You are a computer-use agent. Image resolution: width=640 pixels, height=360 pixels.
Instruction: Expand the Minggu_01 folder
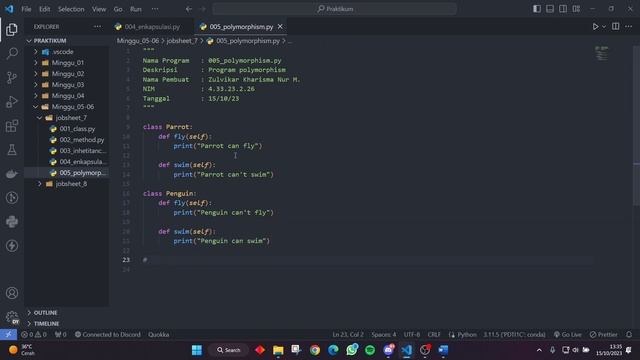67,63
